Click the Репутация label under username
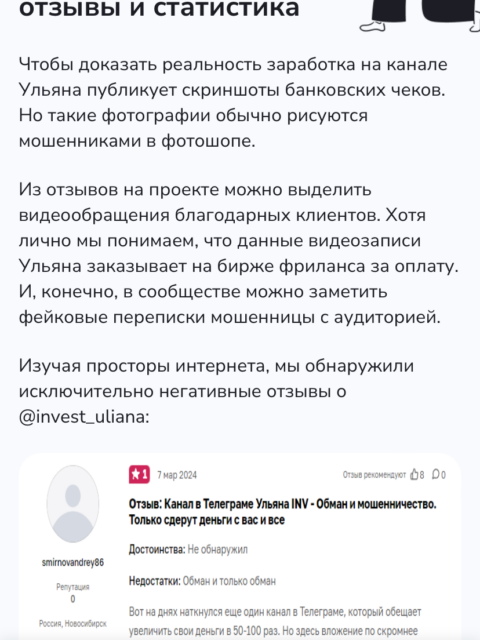The image size is (480, 640). pos(73,587)
